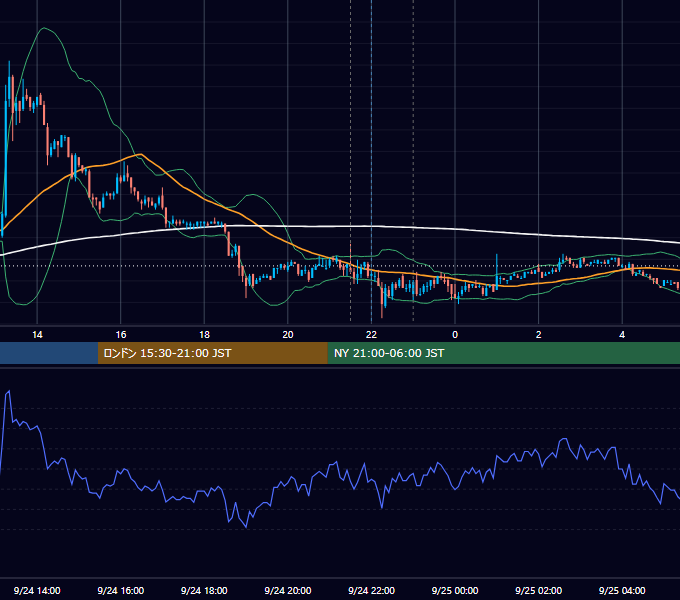Click the 9/24 20:00 date label
The height and width of the screenshot is (600, 680).
[288, 590]
